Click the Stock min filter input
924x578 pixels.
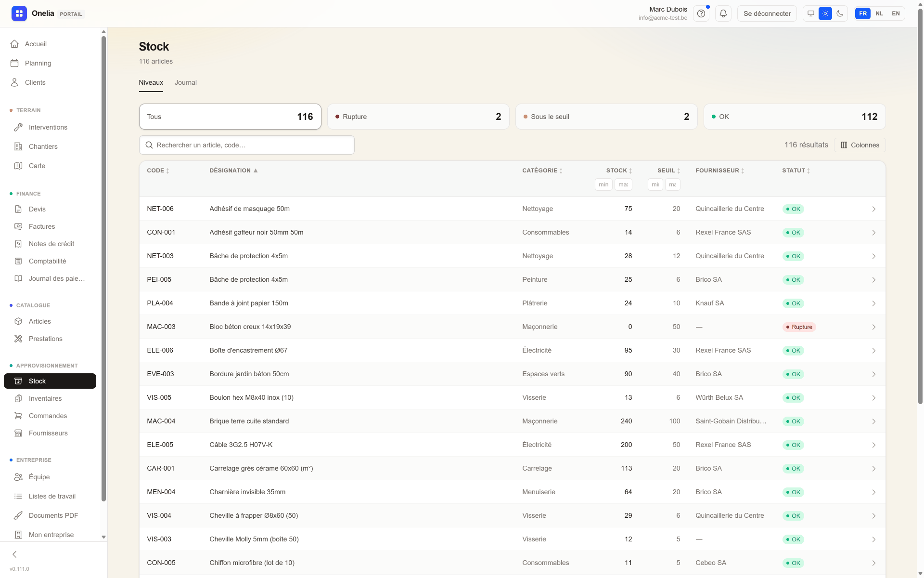click(x=603, y=184)
